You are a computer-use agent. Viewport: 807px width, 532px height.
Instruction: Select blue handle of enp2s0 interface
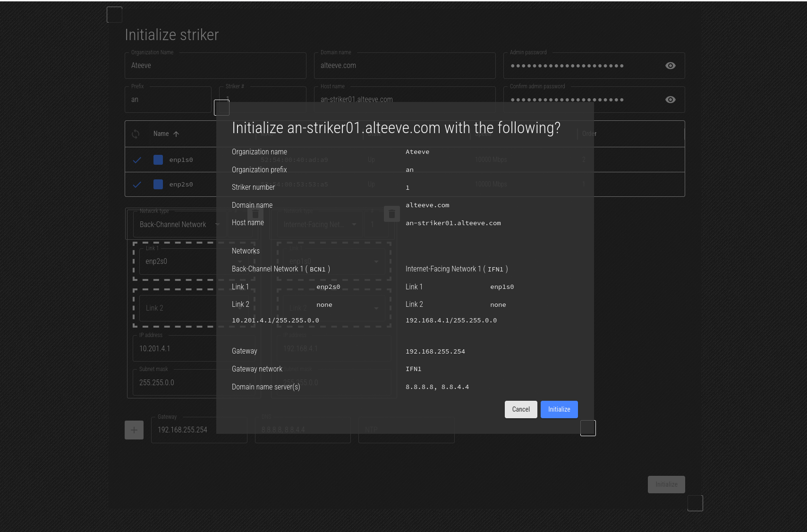[x=158, y=184]
